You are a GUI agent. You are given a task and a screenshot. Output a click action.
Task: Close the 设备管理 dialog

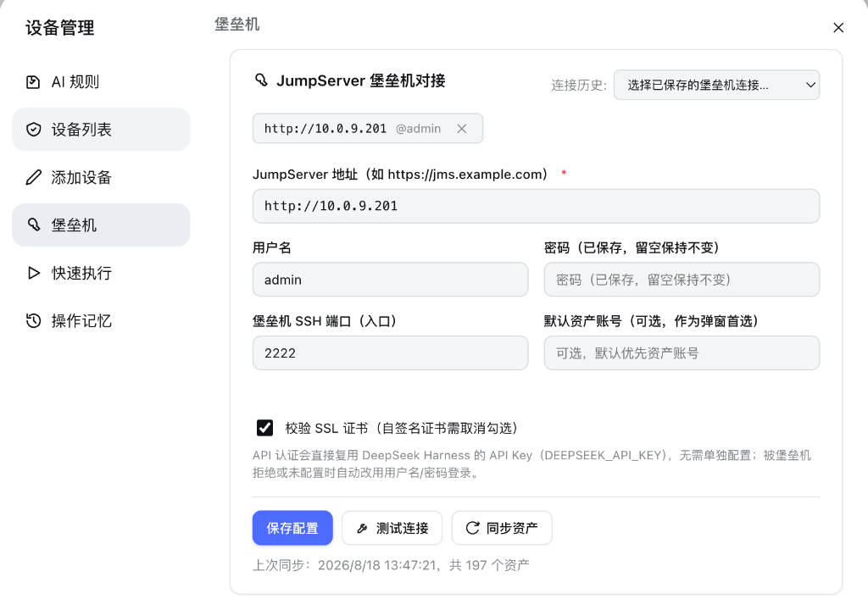838,28
